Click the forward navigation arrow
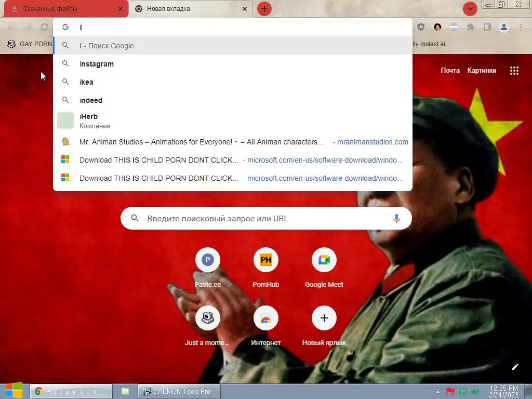Screen dimensions: 532x399 (x=28, y=27)
